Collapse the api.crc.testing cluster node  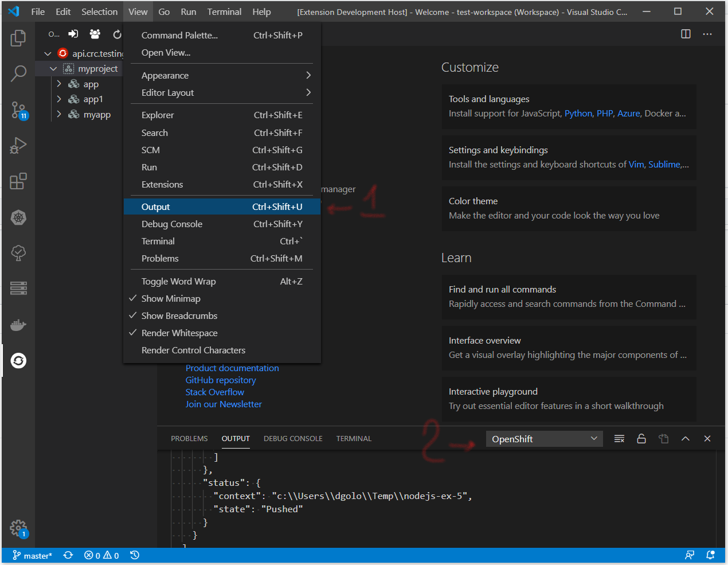[48, 53]
